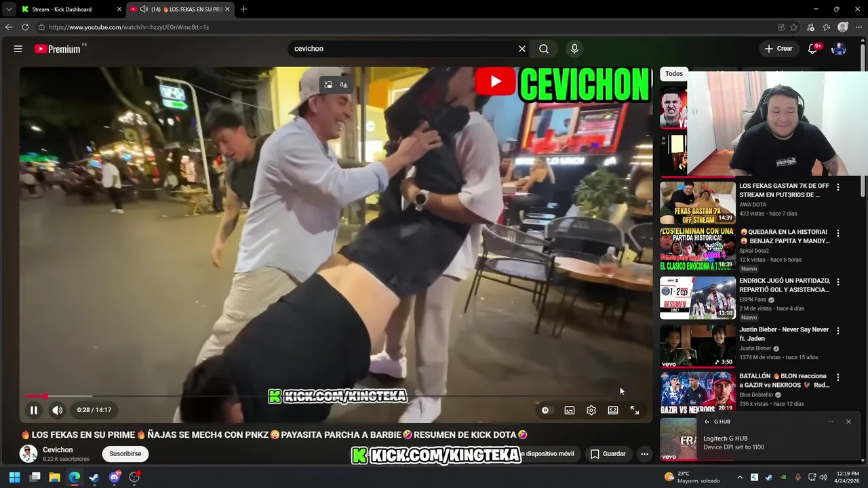Open YouTube notifications bell

(x=813, y=49)
